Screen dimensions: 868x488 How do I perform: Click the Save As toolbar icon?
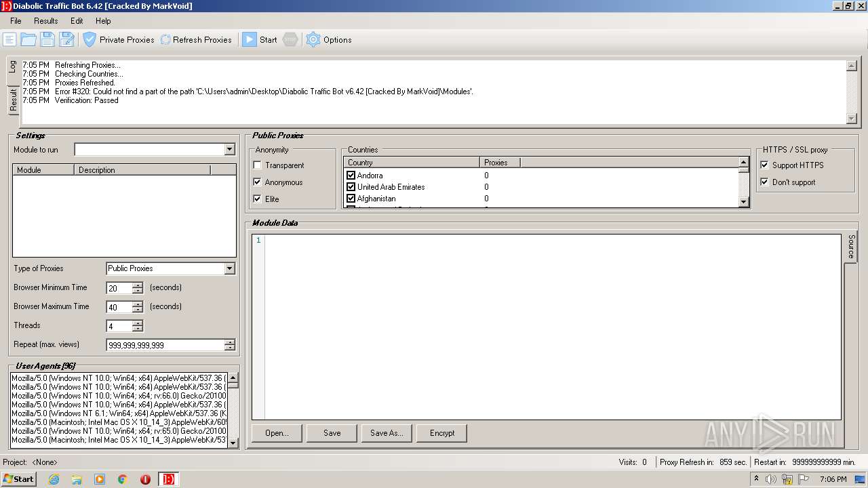tap(66, 39)
